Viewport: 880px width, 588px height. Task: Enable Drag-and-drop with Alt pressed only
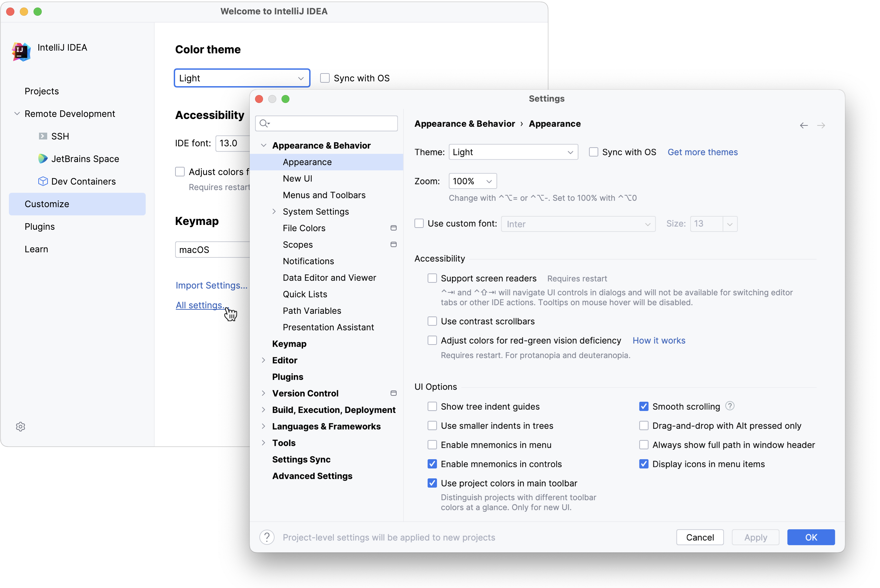tap(644, 426)
